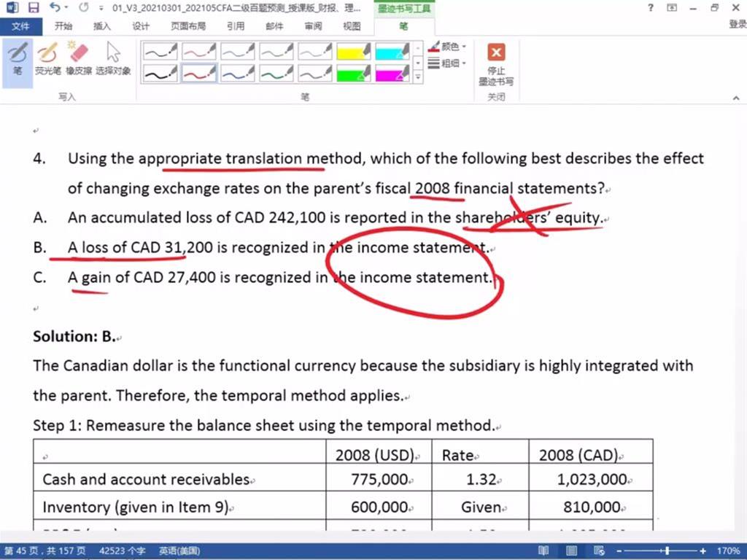
Task: Open Word Help via the question mark
Action: point(651,8)
